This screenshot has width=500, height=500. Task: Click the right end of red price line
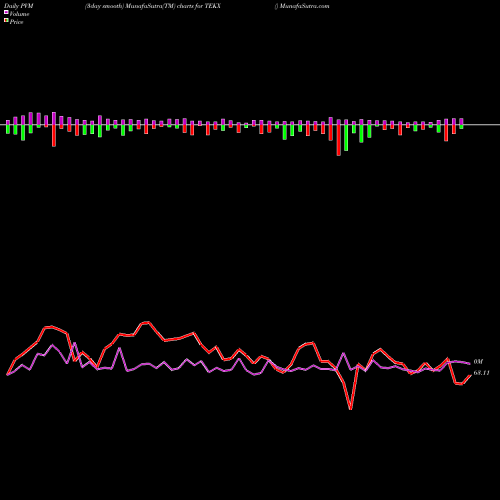pos(470,376)
